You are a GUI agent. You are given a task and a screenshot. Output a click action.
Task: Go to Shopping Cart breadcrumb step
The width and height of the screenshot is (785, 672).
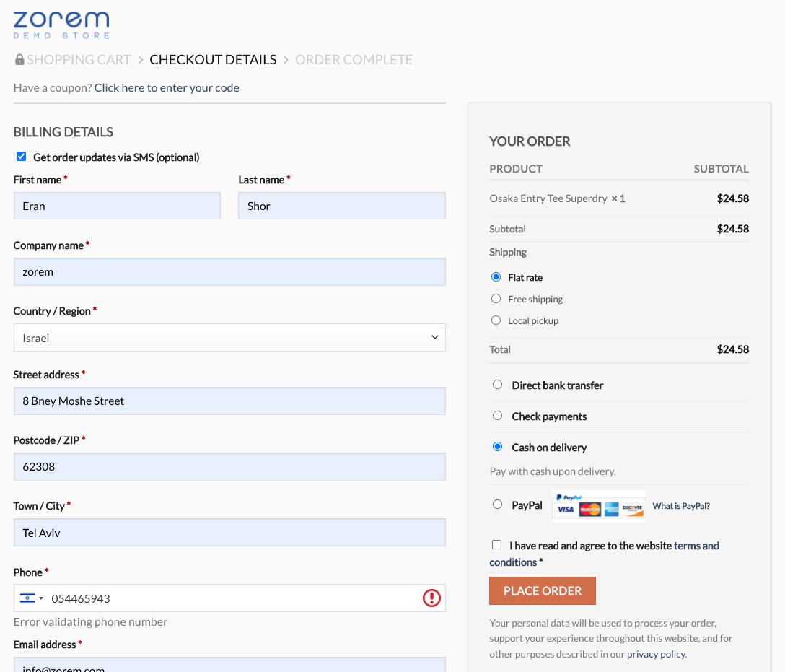78,59
